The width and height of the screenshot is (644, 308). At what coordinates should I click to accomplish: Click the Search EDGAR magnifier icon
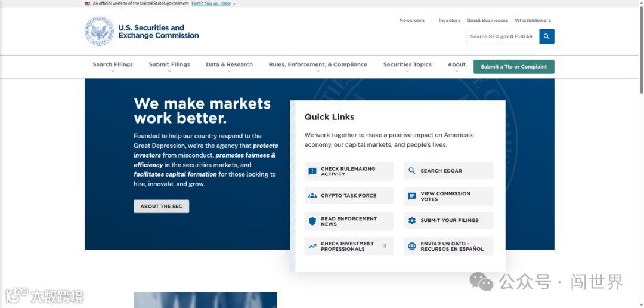[x=412, y=171]
